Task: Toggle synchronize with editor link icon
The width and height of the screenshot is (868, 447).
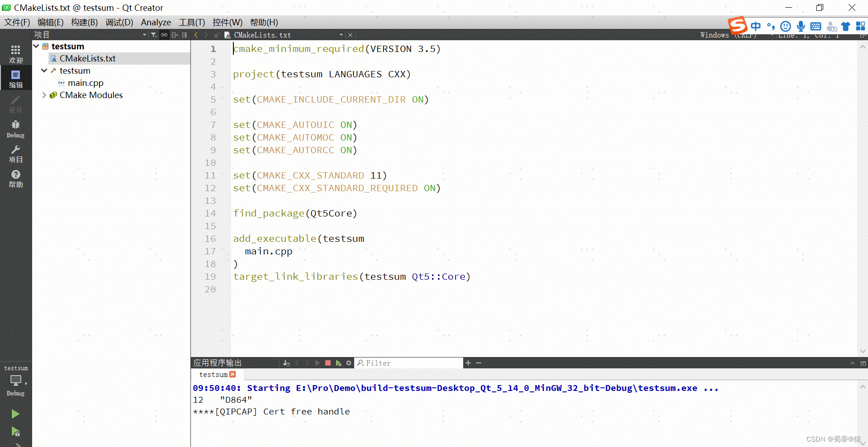Action: (x=164, y=35)
